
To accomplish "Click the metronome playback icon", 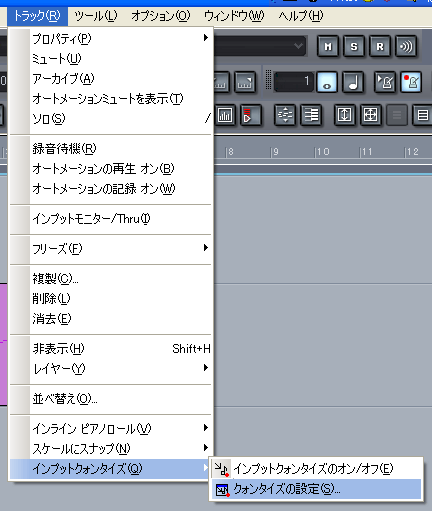I will coord(385,82).
